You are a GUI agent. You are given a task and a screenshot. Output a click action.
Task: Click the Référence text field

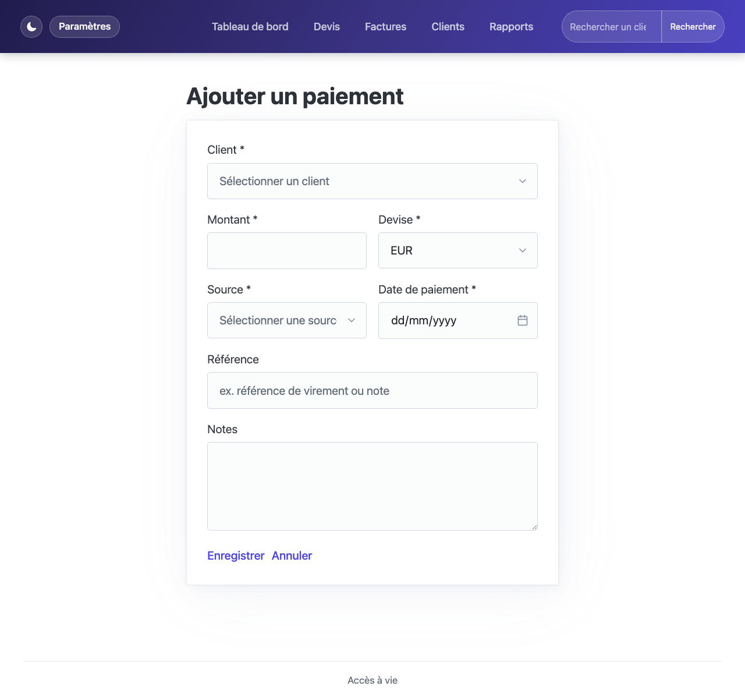(372, 391)
